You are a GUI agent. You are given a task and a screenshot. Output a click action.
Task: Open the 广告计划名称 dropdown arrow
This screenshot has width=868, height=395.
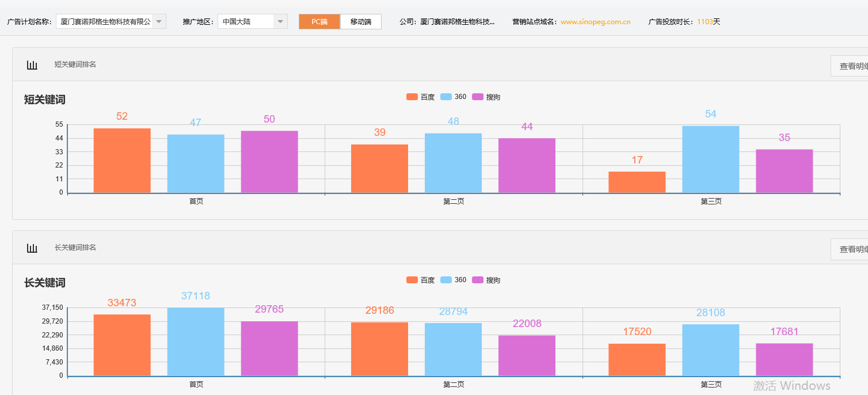click(159, 22)
